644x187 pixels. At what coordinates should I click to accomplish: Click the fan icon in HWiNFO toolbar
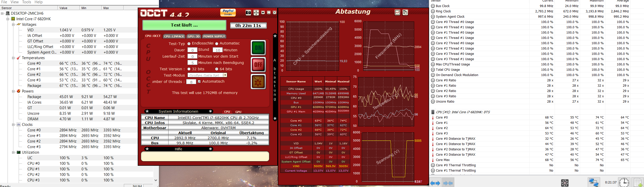[x=565, y=183]
